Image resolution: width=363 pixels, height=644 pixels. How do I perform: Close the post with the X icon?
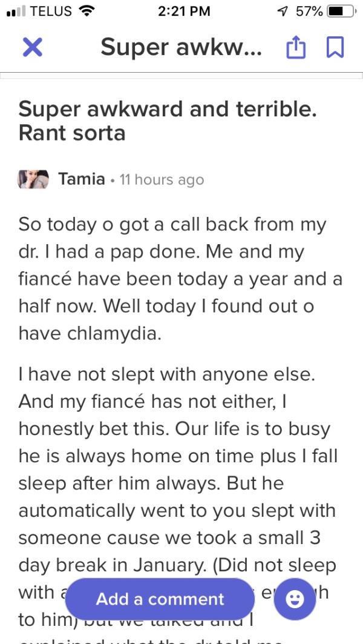click(x=33, y=47)
